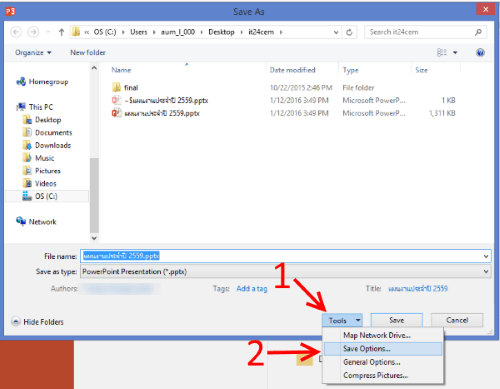Click the navigation pane scrollbar thumb

(x=94, y=195)
